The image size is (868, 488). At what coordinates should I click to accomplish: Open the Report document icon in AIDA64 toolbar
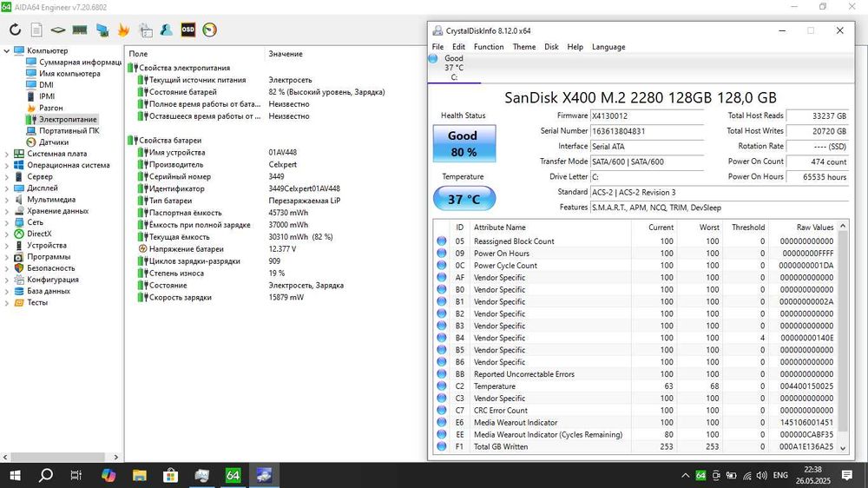[x=36, y=30]
